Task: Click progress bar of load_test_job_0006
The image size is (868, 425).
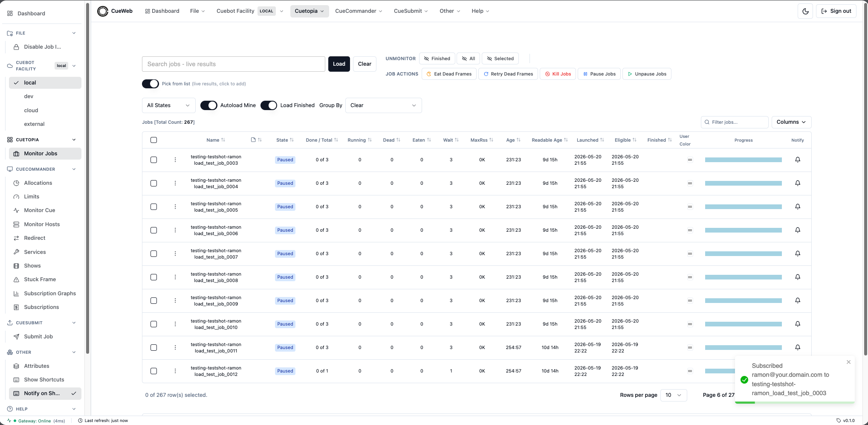Action: click(744, 230)
